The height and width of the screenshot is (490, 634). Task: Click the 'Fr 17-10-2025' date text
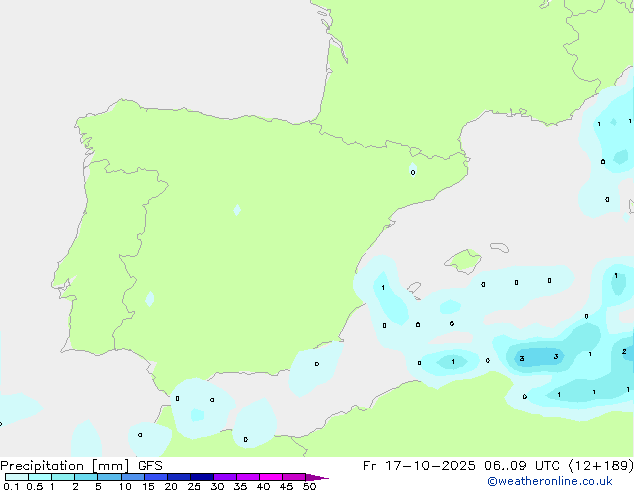[419, 466]
